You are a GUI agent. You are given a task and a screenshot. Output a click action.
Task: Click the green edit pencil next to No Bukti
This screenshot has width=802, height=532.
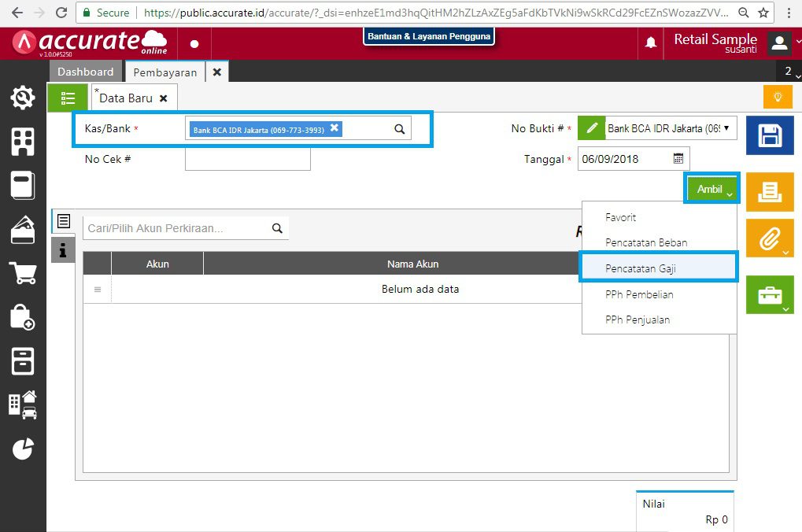pyautogui.click(x=591, y=127)
